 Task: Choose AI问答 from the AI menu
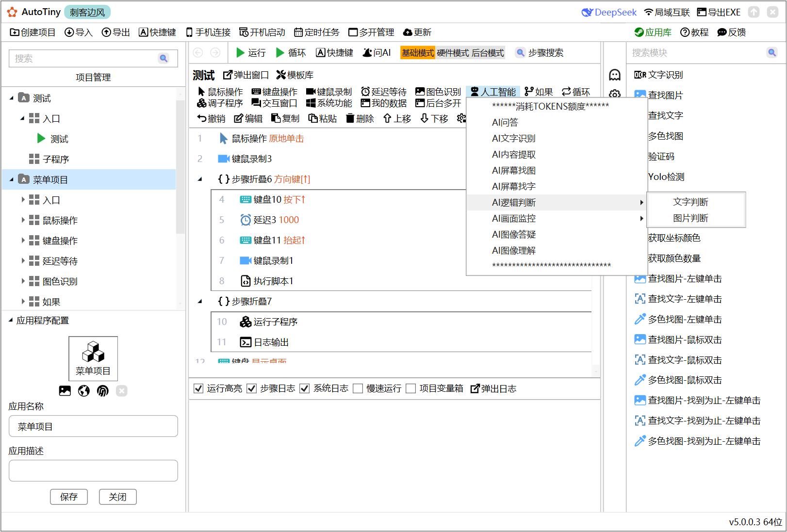click(x=557, y=123)
